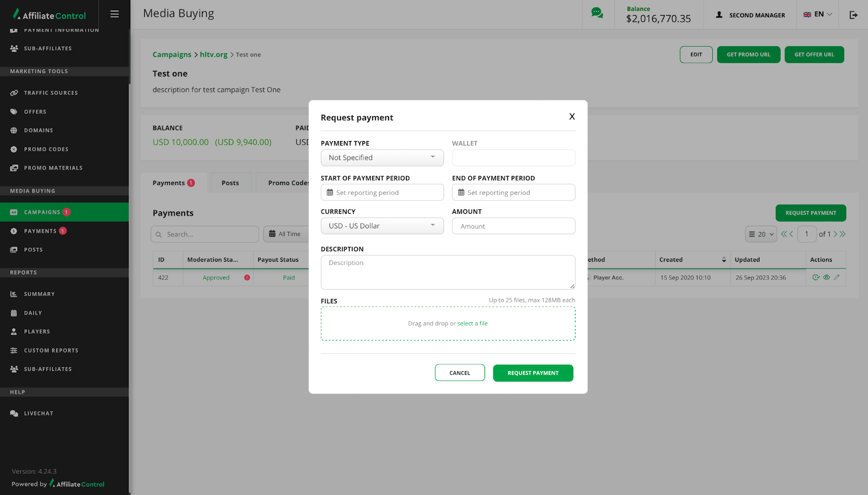The image size is (868, 495).
Task: Click Cancel in the payment dialog
Action: (x=459, y=373)
